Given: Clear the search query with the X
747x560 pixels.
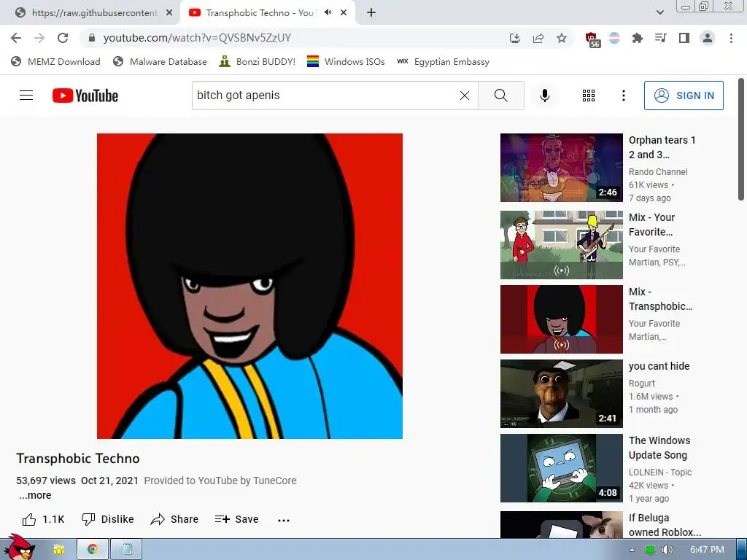Looking at the screenshot, I should point(465,96).
